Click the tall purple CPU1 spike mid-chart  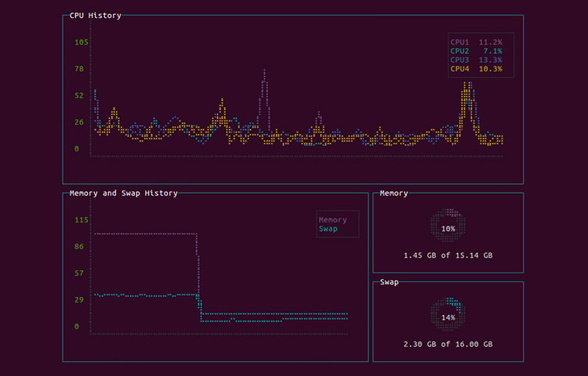tap(264, 78)
